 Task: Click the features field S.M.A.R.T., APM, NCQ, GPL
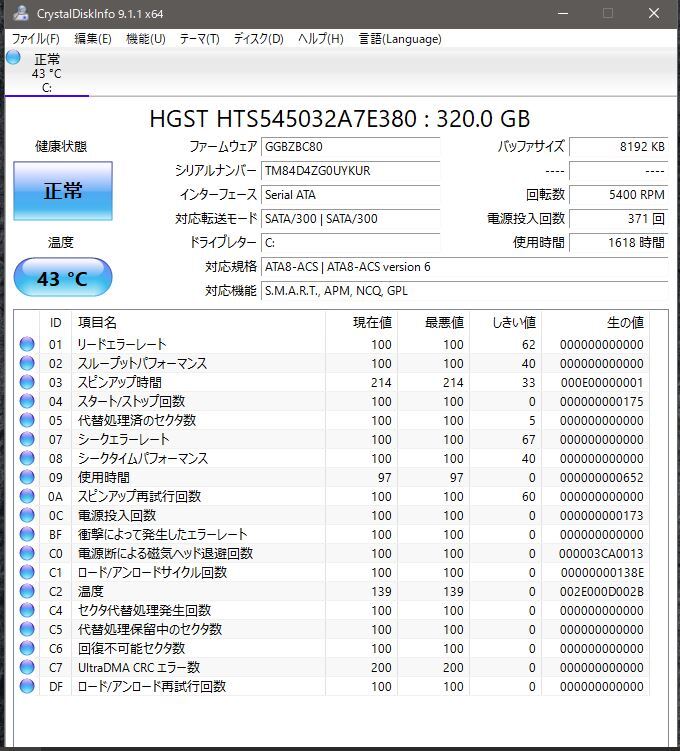(x=464, y=290)
